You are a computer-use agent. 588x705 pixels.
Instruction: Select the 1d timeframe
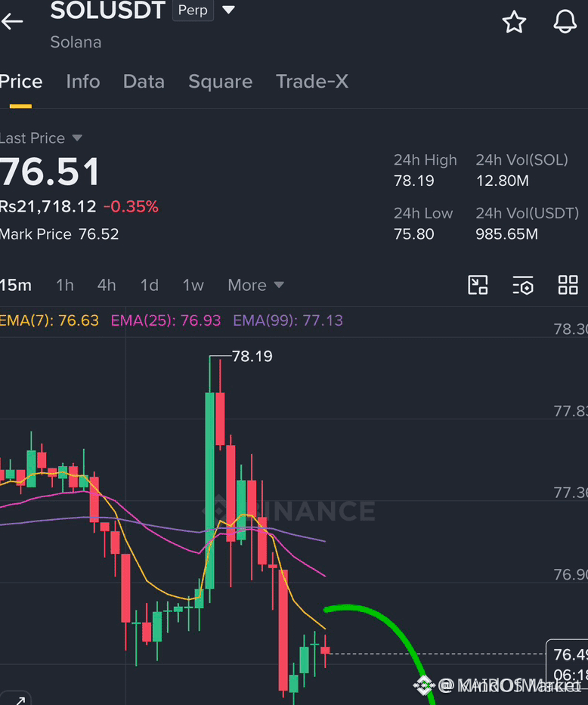click(149, 285)
